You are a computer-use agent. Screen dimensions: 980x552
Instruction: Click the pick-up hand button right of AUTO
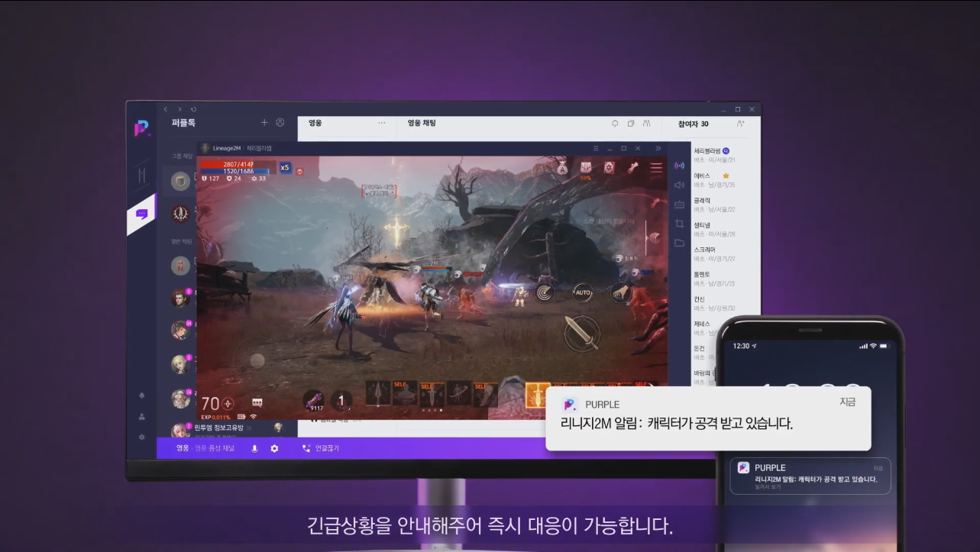[x=620, y=292]
